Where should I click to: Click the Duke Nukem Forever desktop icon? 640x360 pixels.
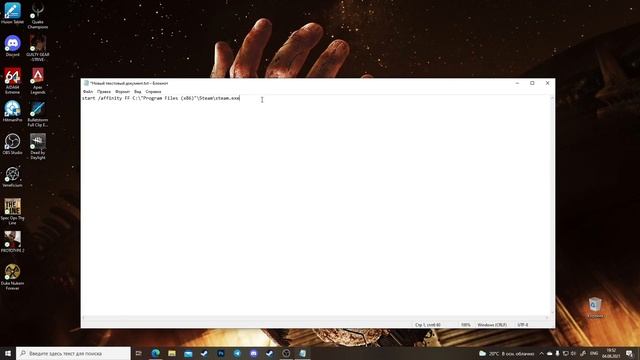pyautogui.click(x=12, y=277)
